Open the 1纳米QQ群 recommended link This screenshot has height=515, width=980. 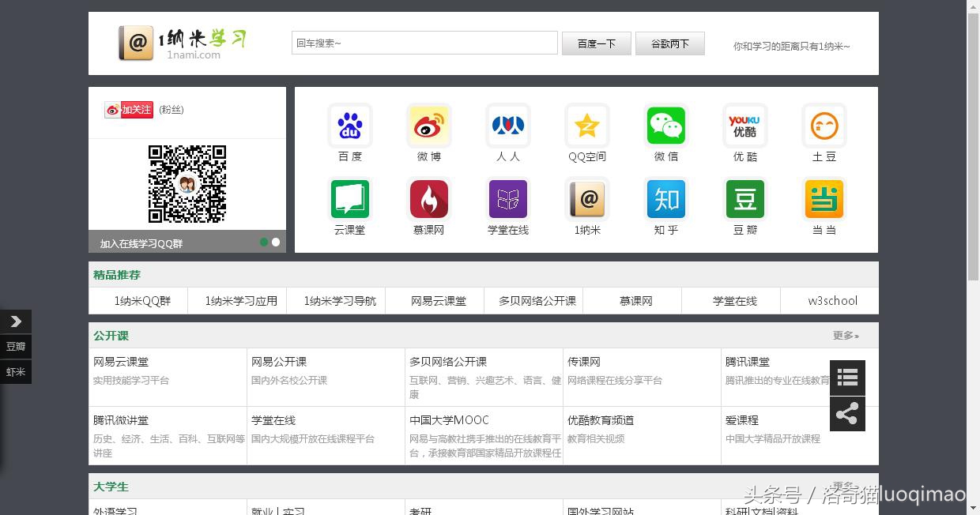(142, 301)
